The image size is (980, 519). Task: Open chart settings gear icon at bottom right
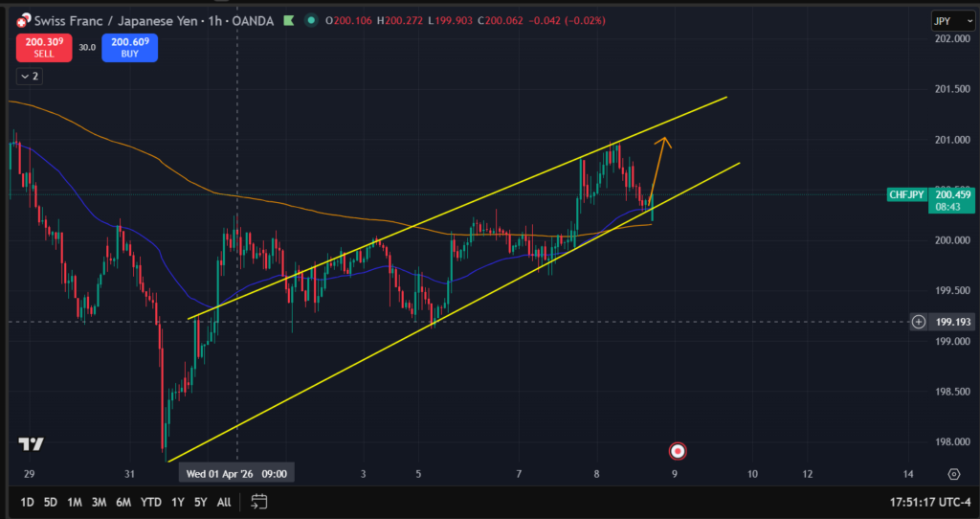click(954, 474)
